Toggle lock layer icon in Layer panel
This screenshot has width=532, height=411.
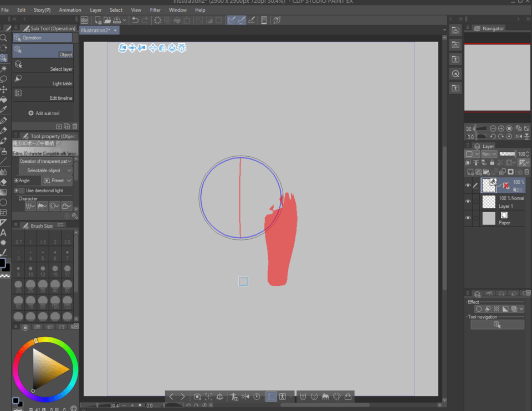492,163
